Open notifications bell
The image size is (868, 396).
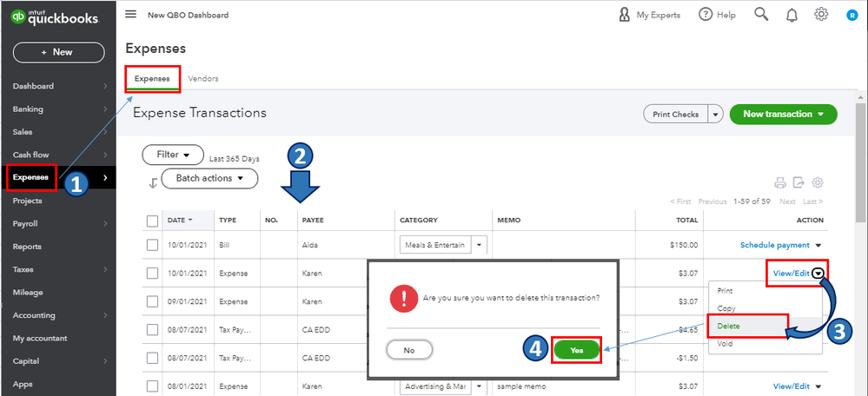click(x=792, y=15)
